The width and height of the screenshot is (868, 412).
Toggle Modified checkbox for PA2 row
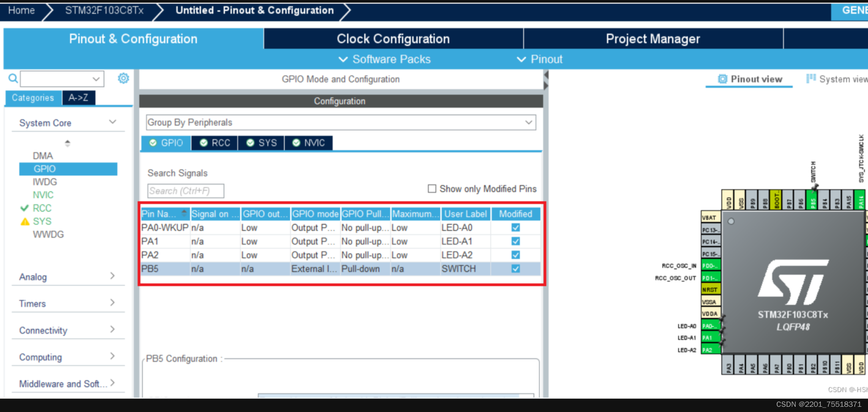tap(516, 255)
